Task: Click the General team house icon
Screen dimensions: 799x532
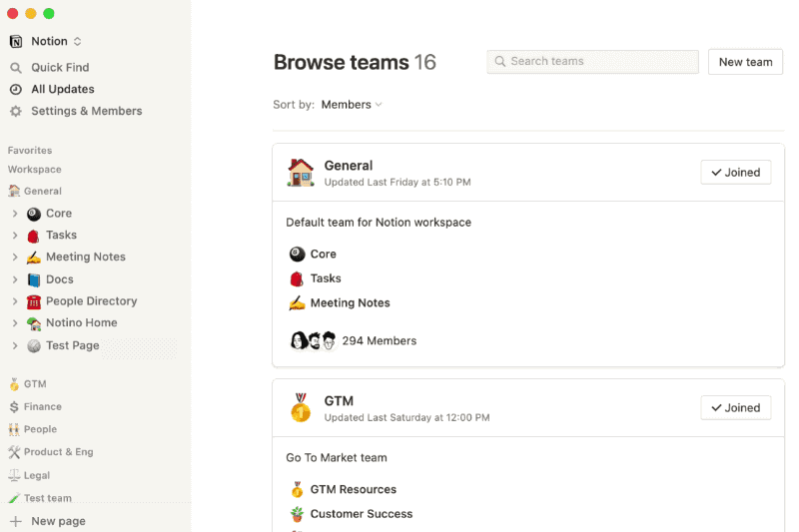Action: tap(301, 173)
